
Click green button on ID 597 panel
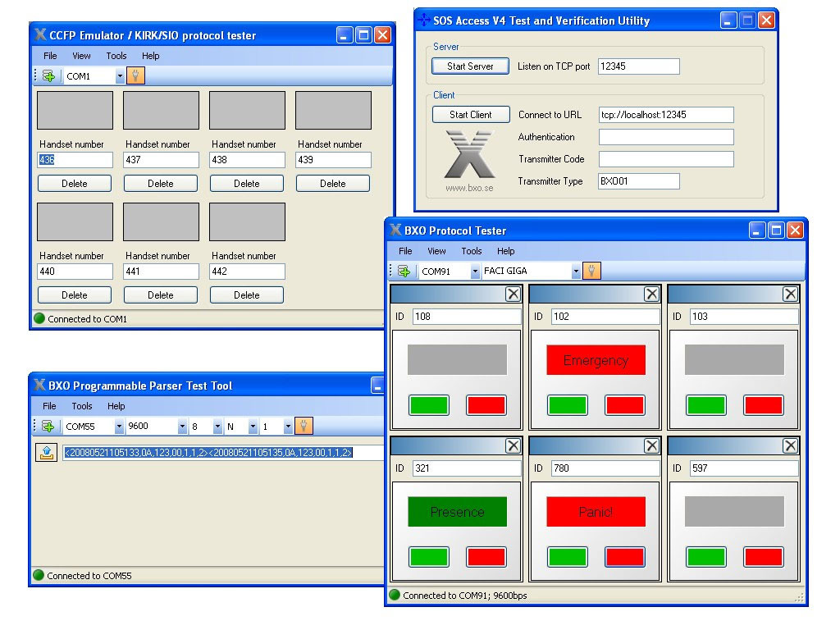pyautogui.click(x=706, y=557)
